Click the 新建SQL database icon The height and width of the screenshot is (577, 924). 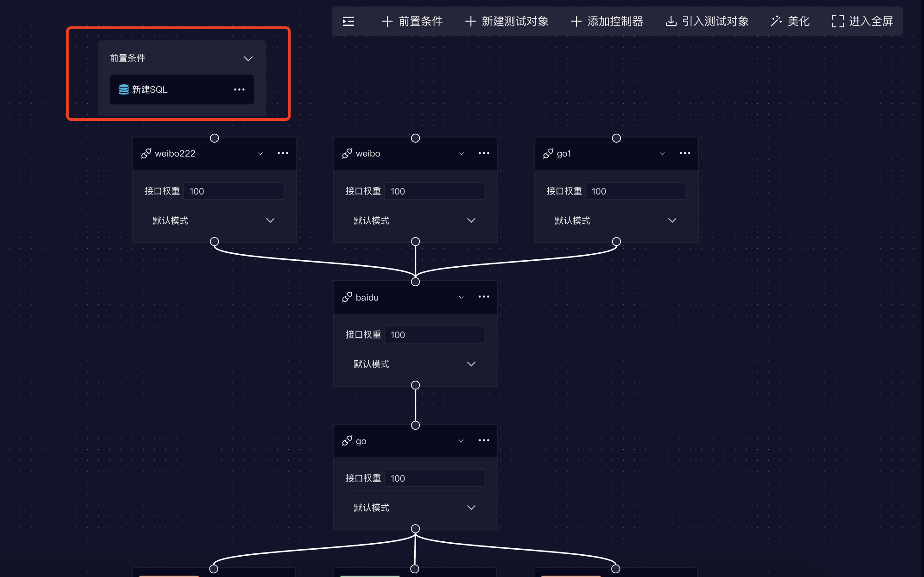click(x=124, y=89)
